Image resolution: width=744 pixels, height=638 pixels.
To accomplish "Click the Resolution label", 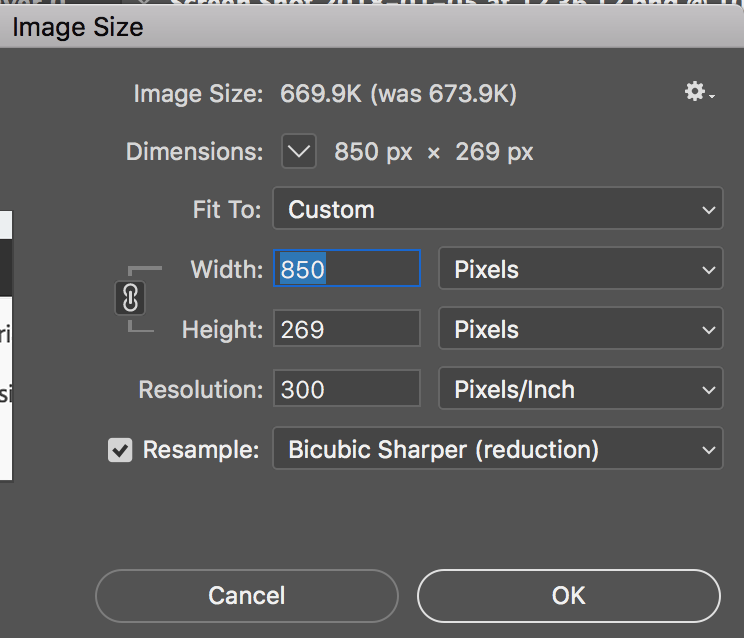I will pos(200,389).
